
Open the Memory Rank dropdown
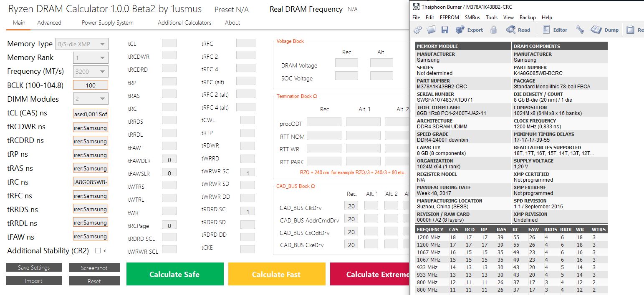tap(91, 58)
